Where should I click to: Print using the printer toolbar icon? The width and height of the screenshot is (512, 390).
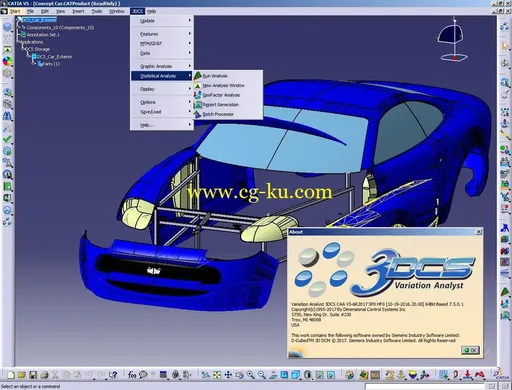44,375
